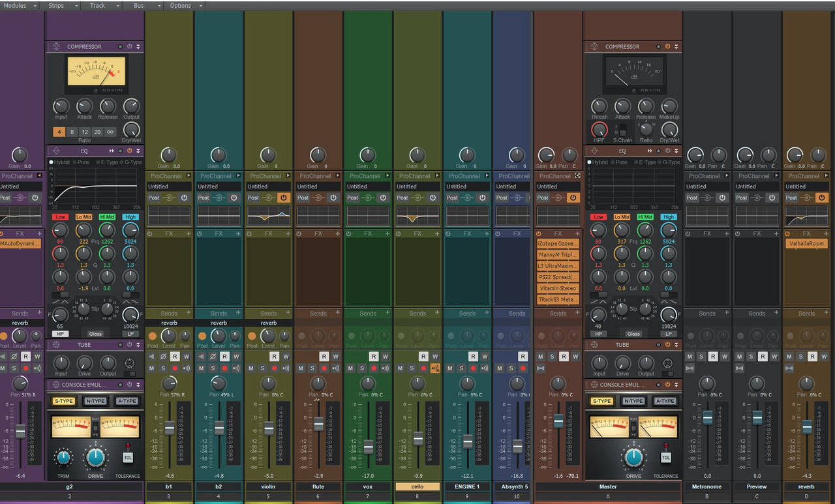Collapse g2 ProChannel
Viewport: 835px width, 504px height.
pyautogui.click(x=39, y=176)
